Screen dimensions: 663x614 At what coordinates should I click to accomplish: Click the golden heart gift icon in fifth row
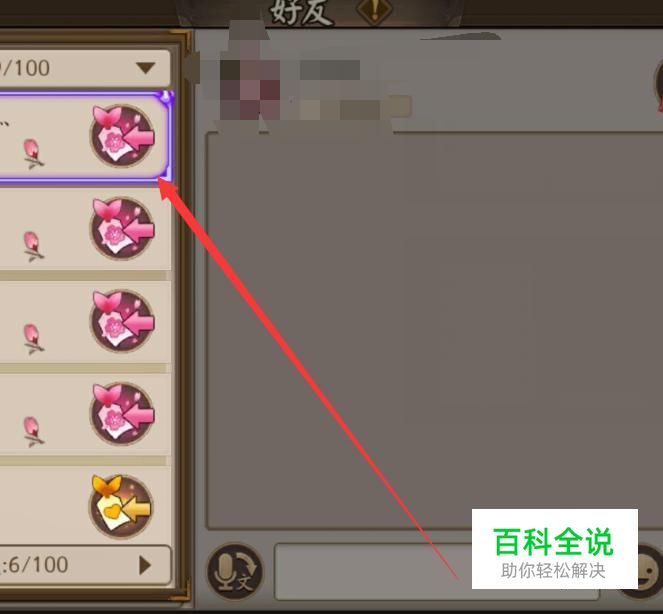pos(122,506)
